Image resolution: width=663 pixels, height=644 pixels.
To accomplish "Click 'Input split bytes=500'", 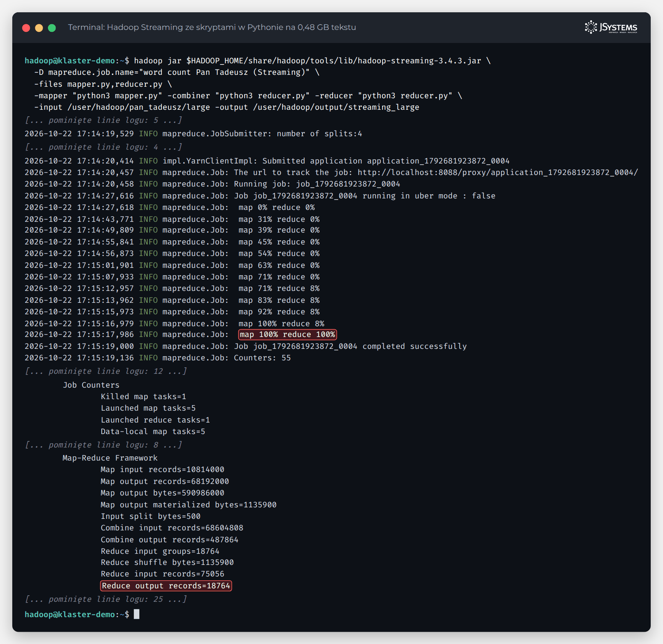I will [151, 516].
